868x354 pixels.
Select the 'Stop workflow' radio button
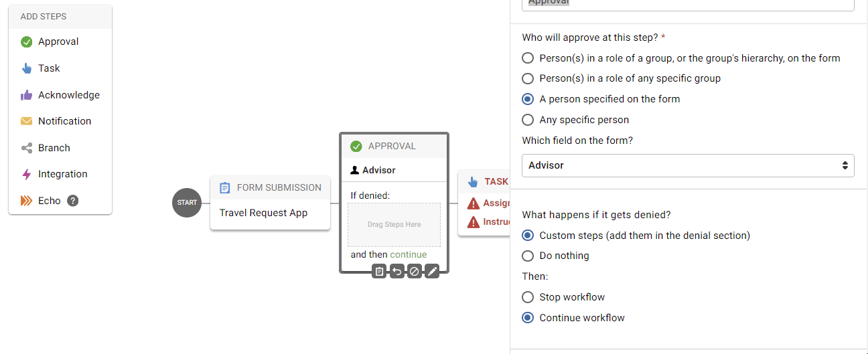528,297
